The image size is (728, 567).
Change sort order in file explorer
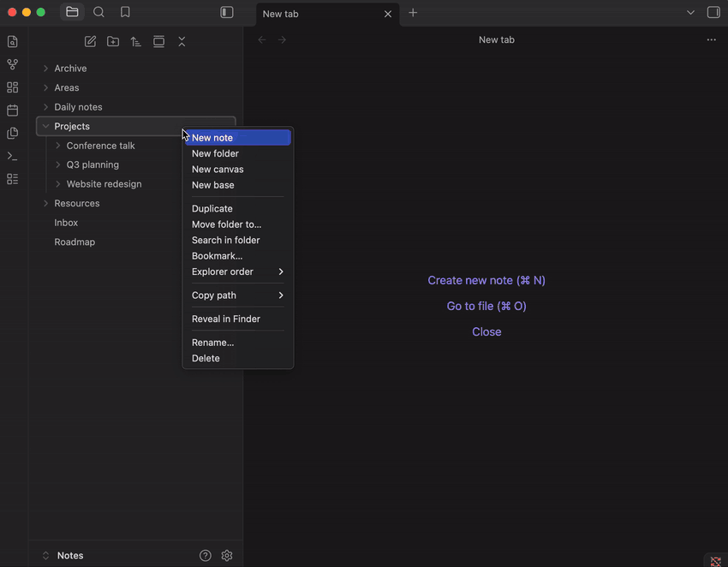(x=135, y=41)
